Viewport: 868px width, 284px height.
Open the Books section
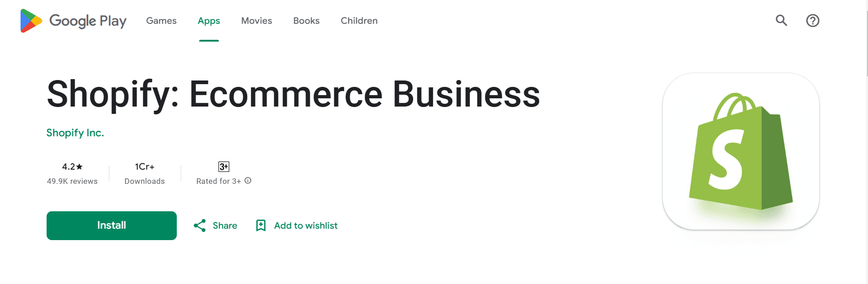point(306,21)
